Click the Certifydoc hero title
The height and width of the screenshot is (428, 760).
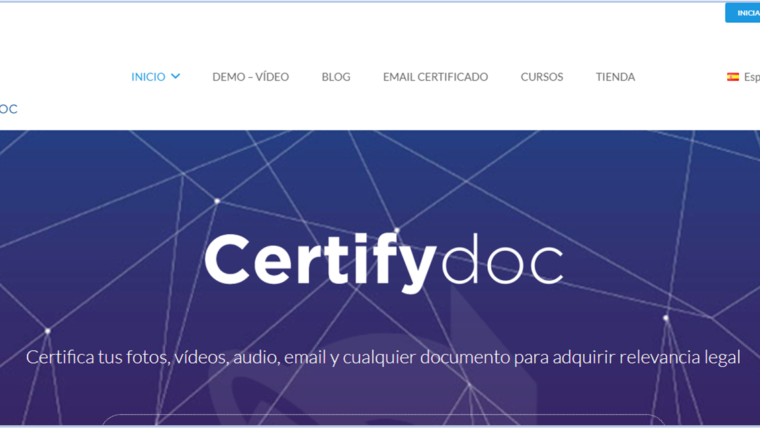[x=383, y=262]
